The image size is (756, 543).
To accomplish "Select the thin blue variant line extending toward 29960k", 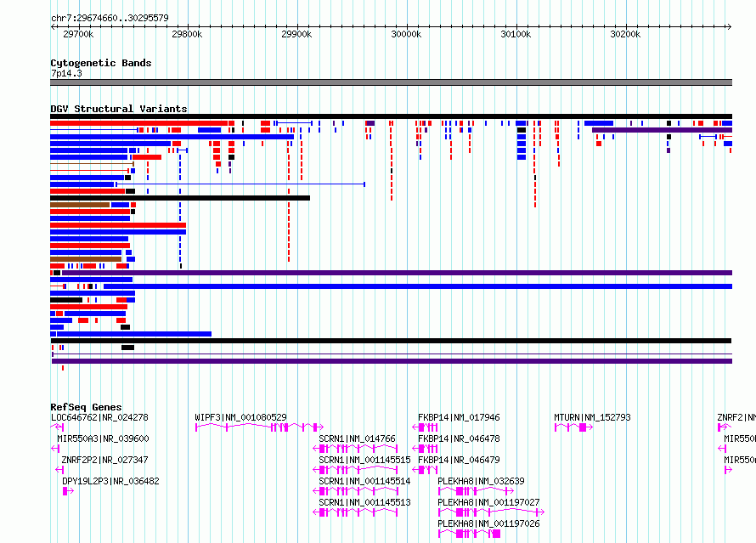I will click(240, 184).
